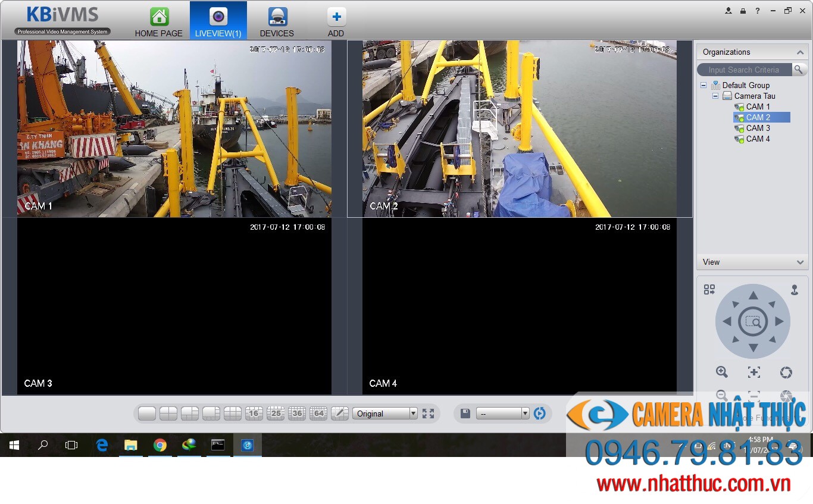Select the black CAM 3 video pane
The image size is (813, 504).
[x=174, y=306]
